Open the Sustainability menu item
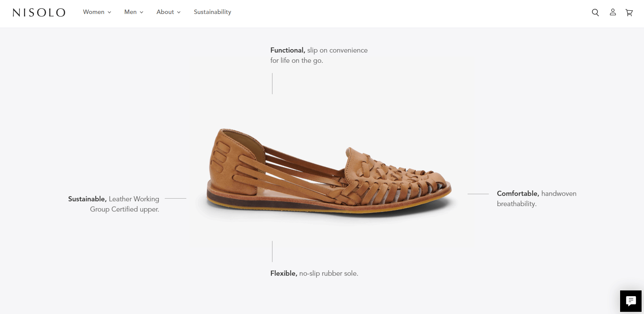Screen dimensions: 644x314 (x=212, y=12)
